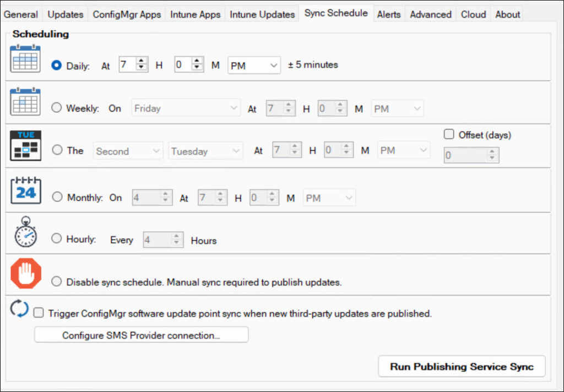Screen dimensions: 564x392
Task: Select the Hourly schedule radio button
Action: click(57, 239)
